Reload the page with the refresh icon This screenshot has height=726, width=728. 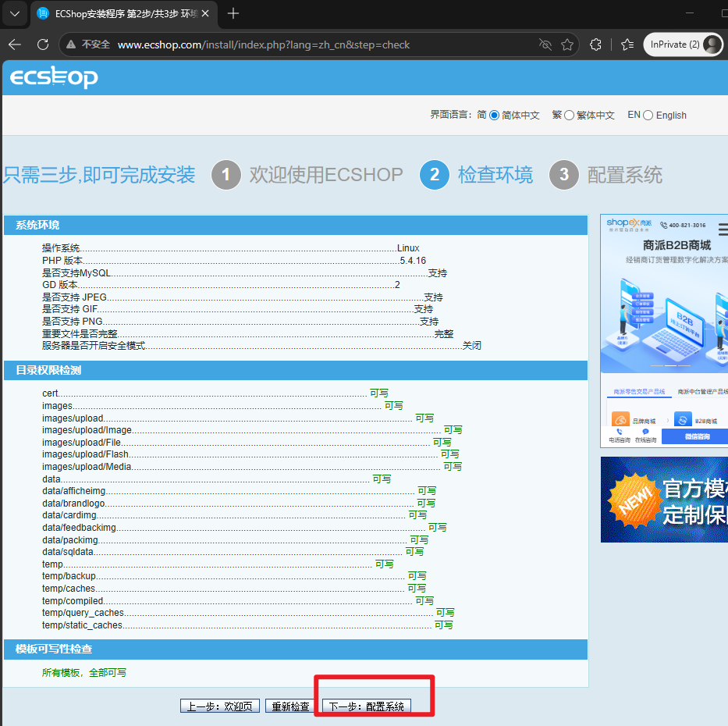tap(43, 44)
